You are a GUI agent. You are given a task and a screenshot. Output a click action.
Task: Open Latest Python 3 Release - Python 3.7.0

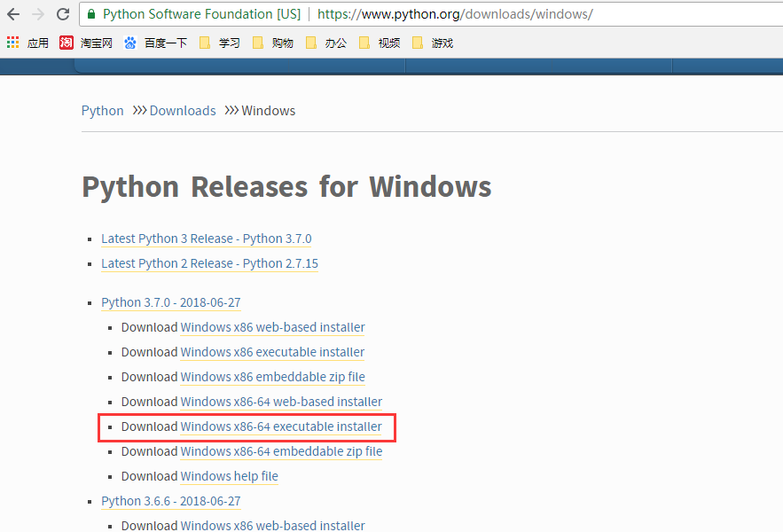(x=207, y=239)
